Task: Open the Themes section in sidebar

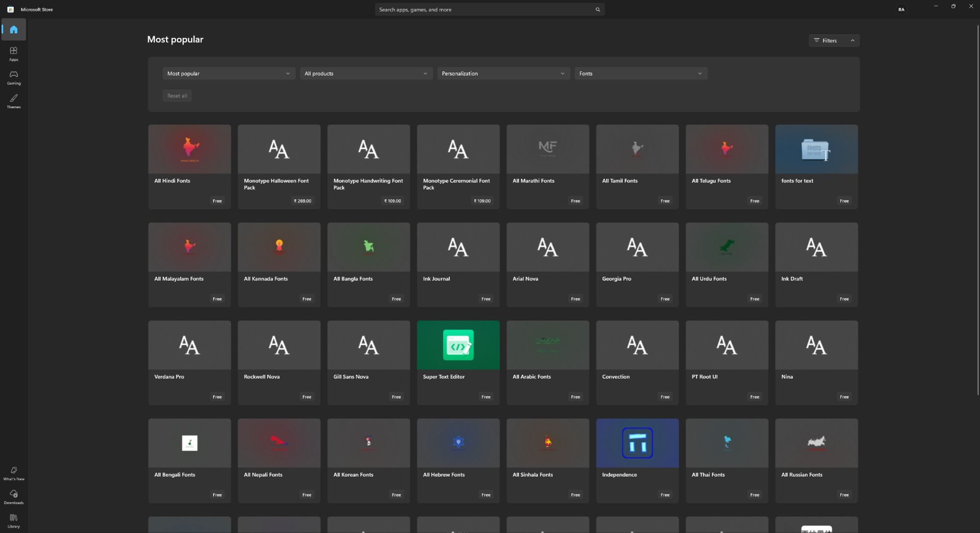Action: [x=14, y=101]
